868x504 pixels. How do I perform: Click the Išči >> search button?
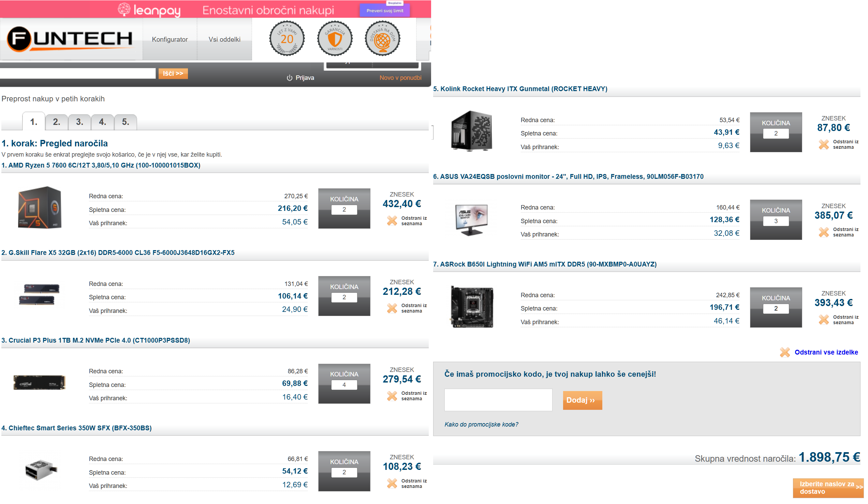[173, 73]
